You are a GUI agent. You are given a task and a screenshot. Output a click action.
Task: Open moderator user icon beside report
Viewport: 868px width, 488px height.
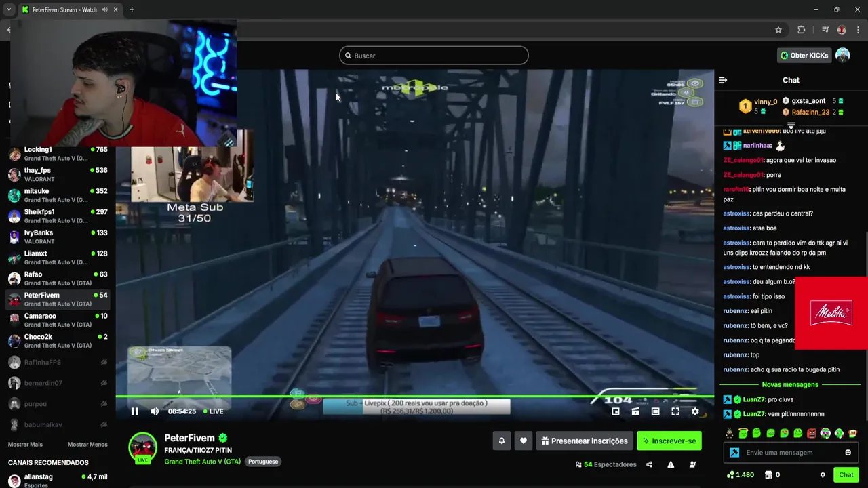tap(692, 464)
